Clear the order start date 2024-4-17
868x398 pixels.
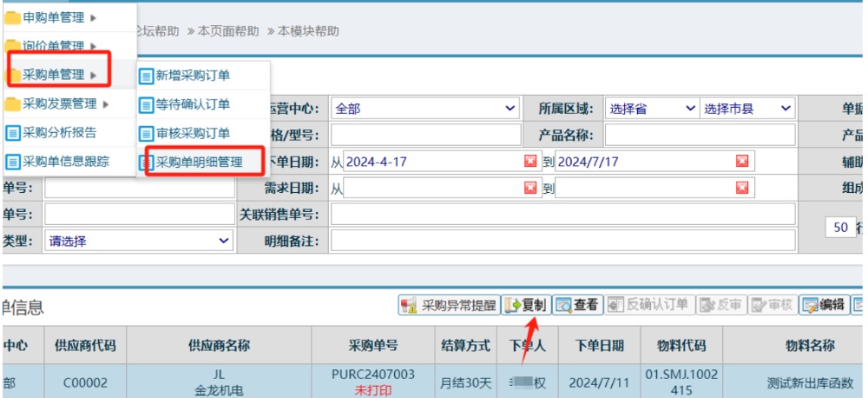click(529, 162)
